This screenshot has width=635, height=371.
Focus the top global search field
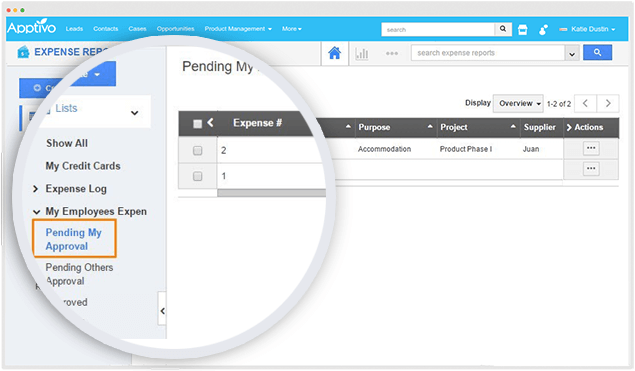pos(438,29)
